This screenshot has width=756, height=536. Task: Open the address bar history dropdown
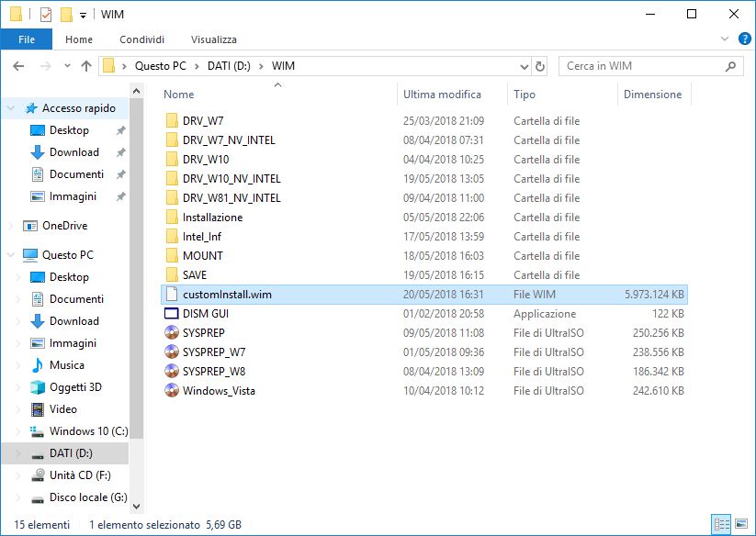click(x=525, y=66)
